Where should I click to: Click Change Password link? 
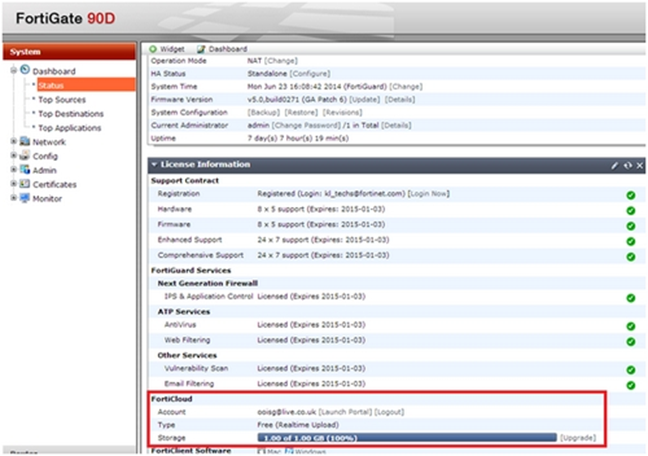click(x=306, y=125)
